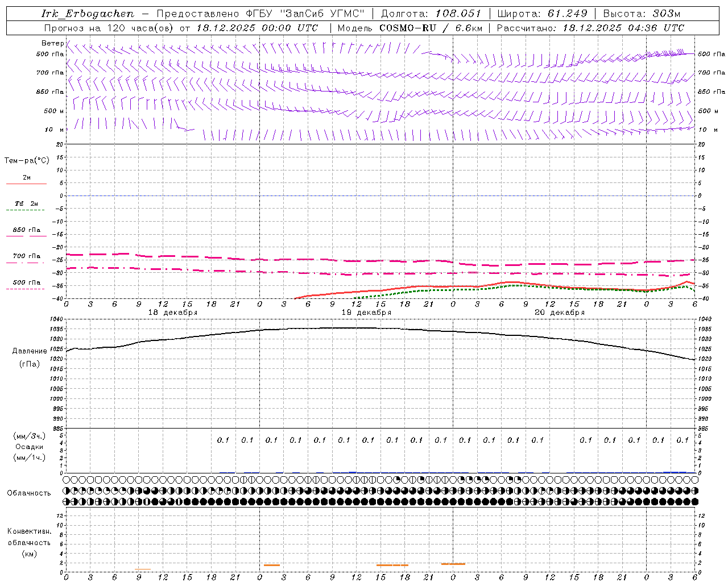Click the right-side 20 temperature axis value
Image resolution: width=728 pixels, height=582 pixels.
click(x=701, y=144)
